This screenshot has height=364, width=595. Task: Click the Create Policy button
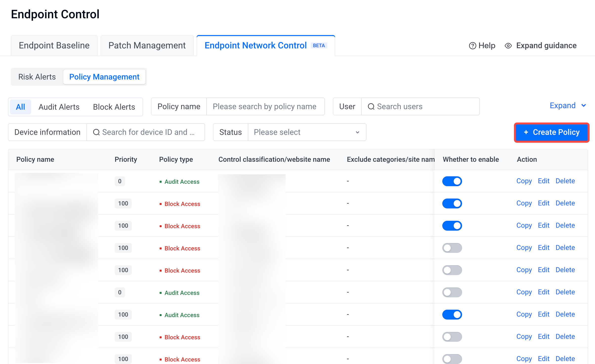(x=552, y=132)
